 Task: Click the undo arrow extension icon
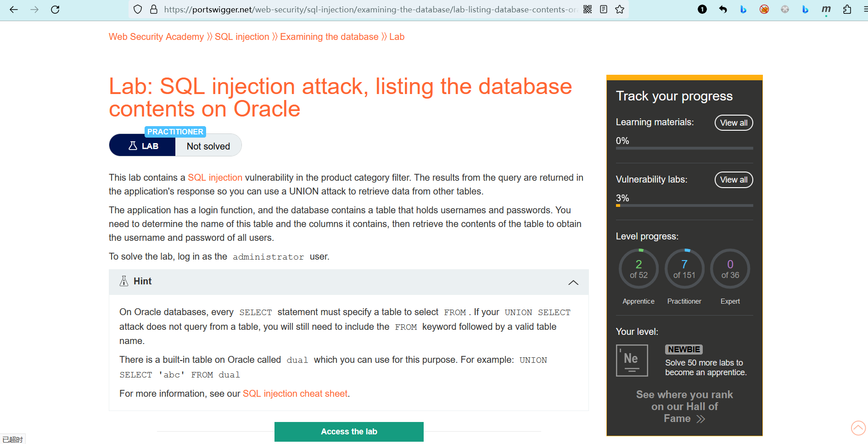[x=723, y=9]
